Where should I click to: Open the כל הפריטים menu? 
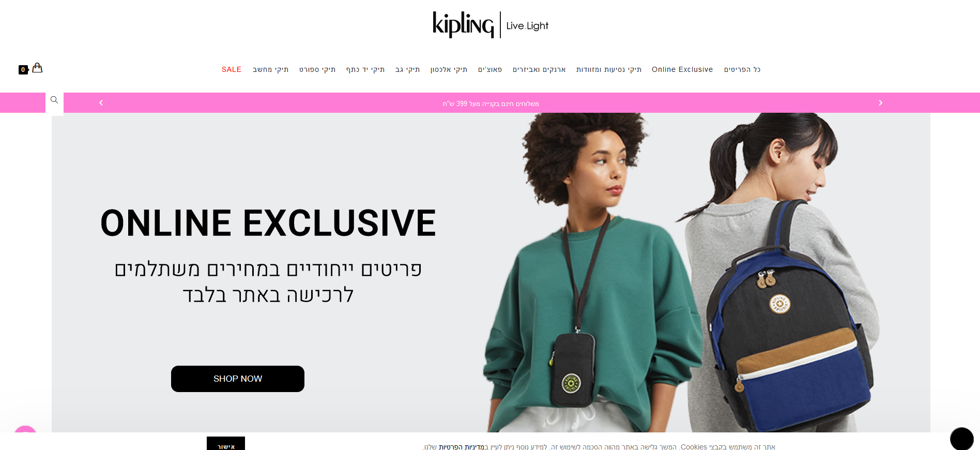tap(742, 69)
